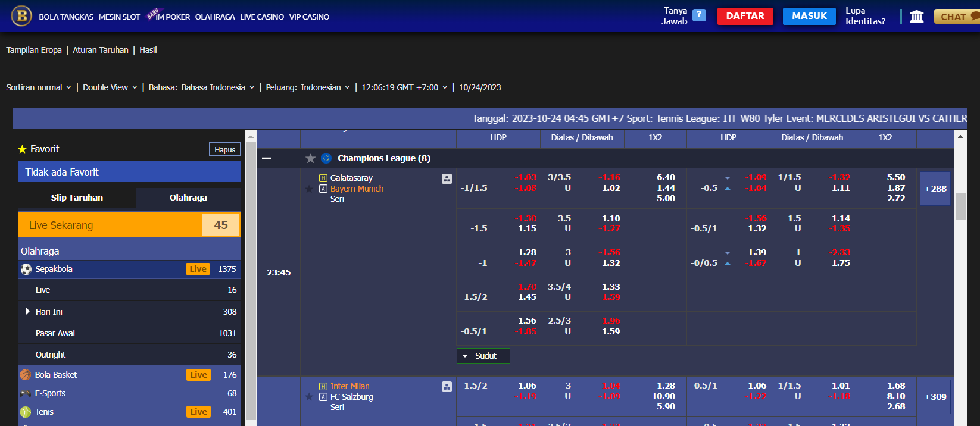Open statistics icon for Inter Milan match

point(447,387)
